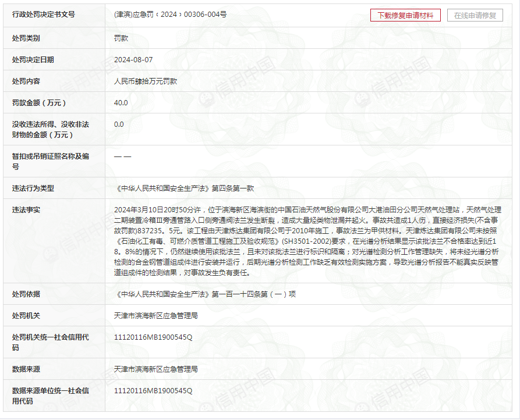Click the violation facts paragraph starting 2024年3月10日
Viewport: 520px width, 420px height.
tap(308, 241)
